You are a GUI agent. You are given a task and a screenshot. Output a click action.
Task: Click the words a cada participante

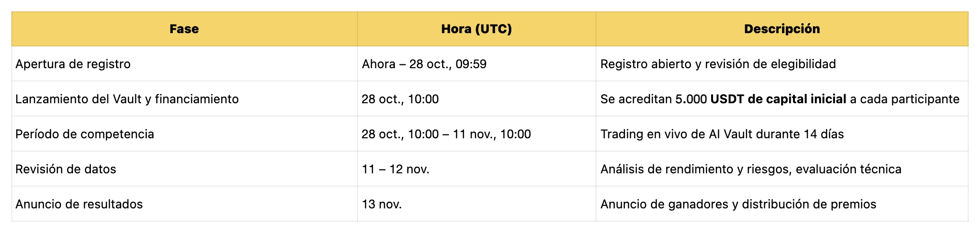pyautogui.click(x=905, y=99)
